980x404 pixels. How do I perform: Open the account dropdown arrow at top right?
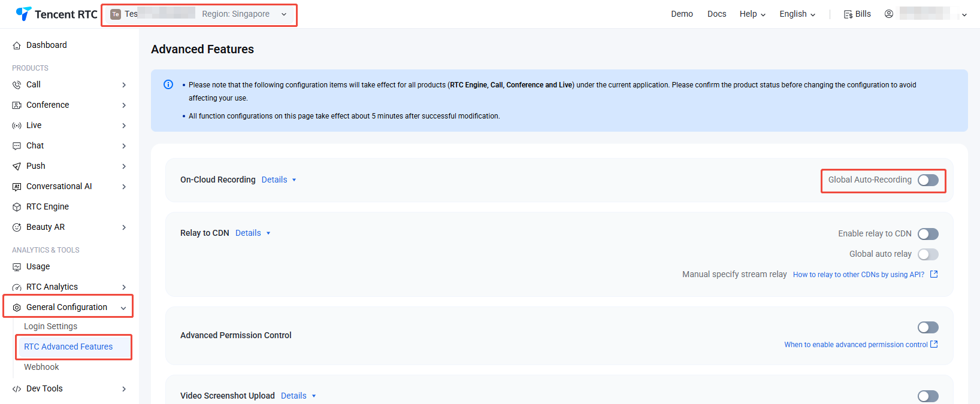pyautogui.click(x=964, y=15)
